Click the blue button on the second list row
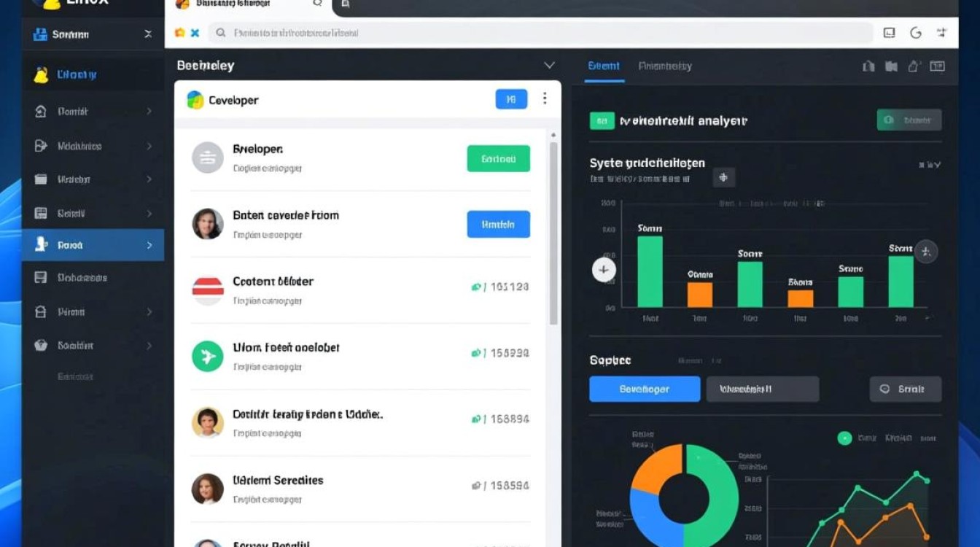 [498, 225]
